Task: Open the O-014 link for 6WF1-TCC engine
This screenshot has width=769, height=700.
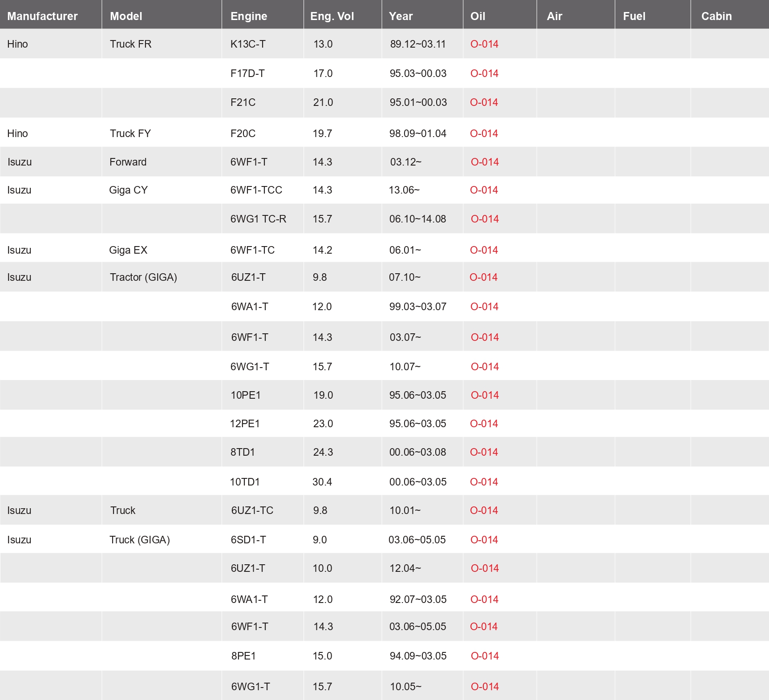Action: (484, 190)
